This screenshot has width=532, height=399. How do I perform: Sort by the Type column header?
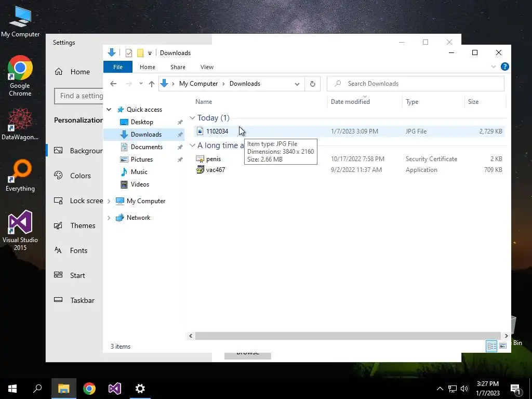click(412, 102)
